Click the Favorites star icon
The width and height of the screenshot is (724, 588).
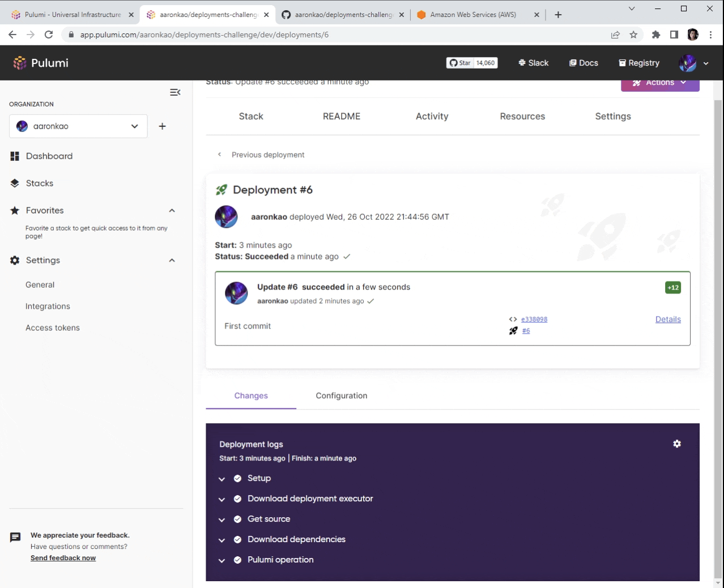[x=15, y=211]
